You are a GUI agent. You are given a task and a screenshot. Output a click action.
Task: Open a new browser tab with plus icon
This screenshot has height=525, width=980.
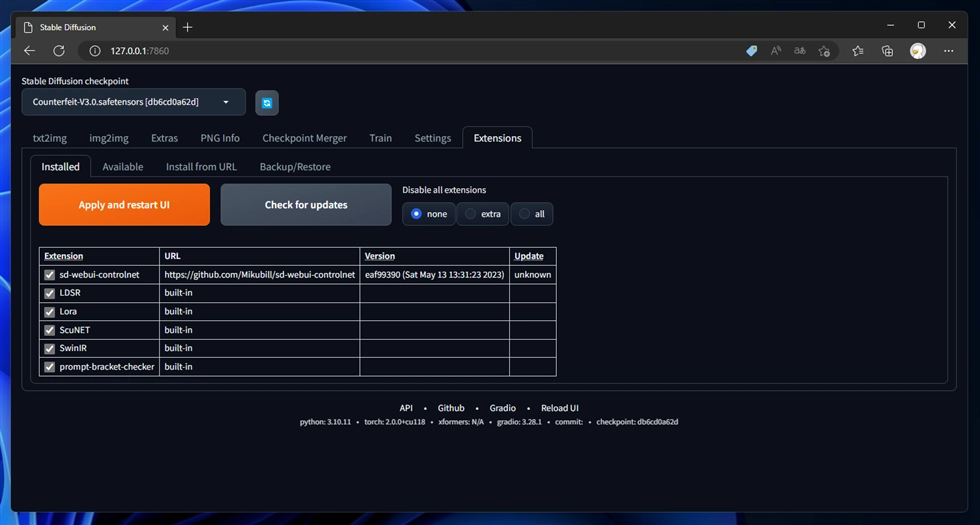188,28
